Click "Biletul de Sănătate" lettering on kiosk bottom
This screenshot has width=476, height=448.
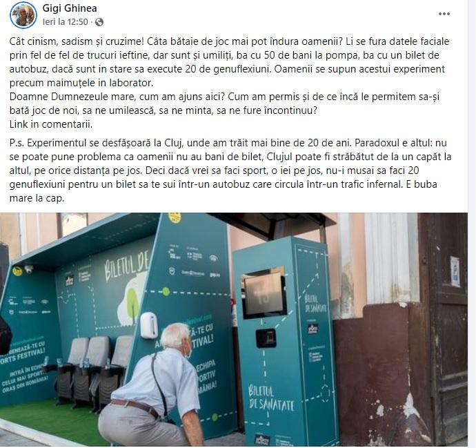point(271,398)
